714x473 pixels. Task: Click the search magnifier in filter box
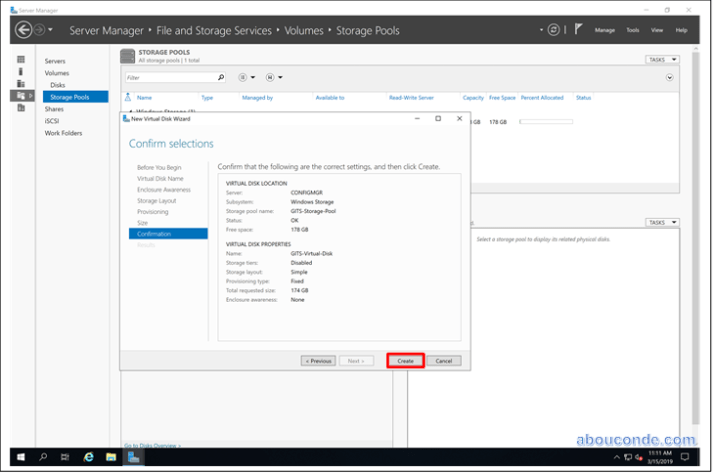click(x=221, y=77)
